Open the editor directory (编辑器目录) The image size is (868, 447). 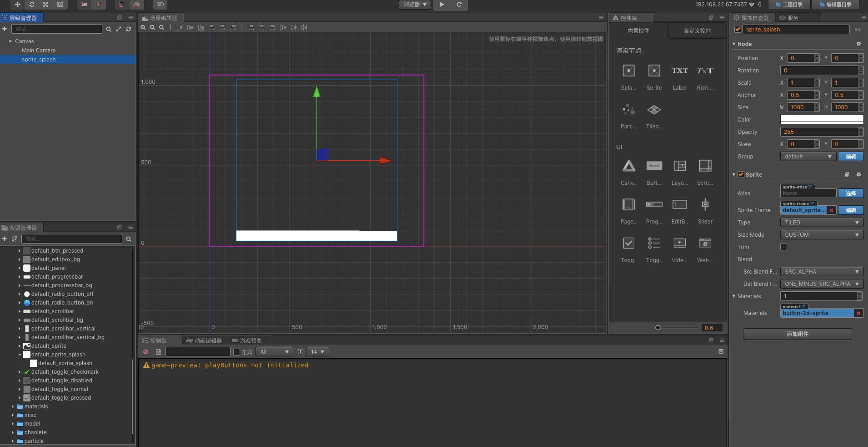click(835, 5)
